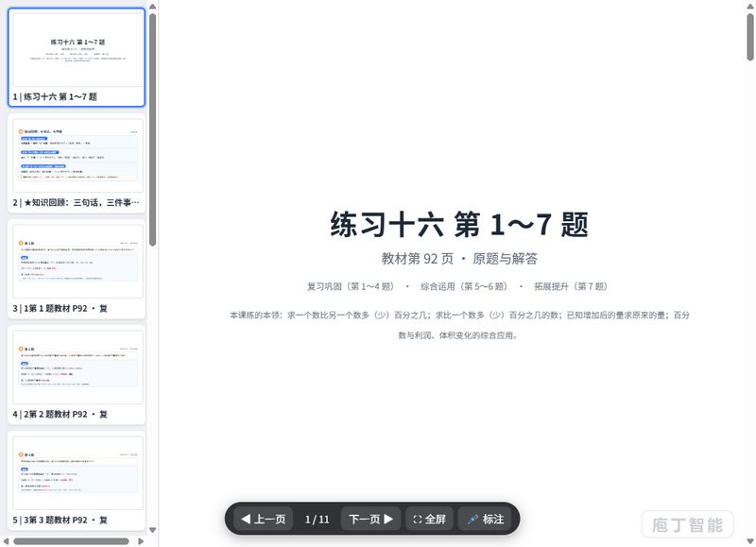Click the label 1 | 练习十六 第 1~7 题
The image size is (756, 547).
[55, 97]
